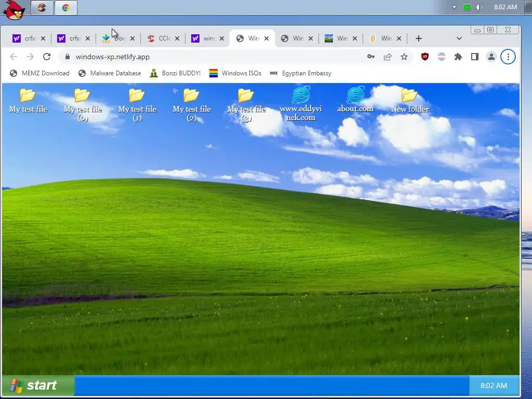The width and height of the screenshot is (532, 399).
Task: Click the Angry Birds start icon
Action: (14, 9)
